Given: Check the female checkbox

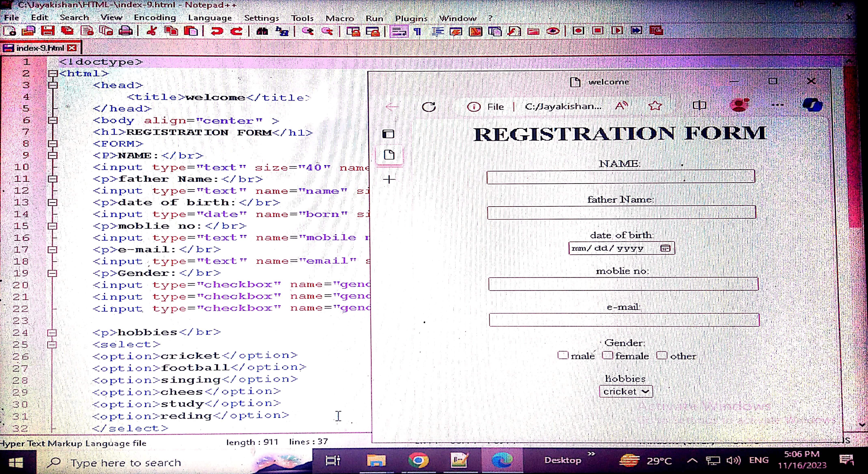Looking at the screenshot, I should click(607, 355).
